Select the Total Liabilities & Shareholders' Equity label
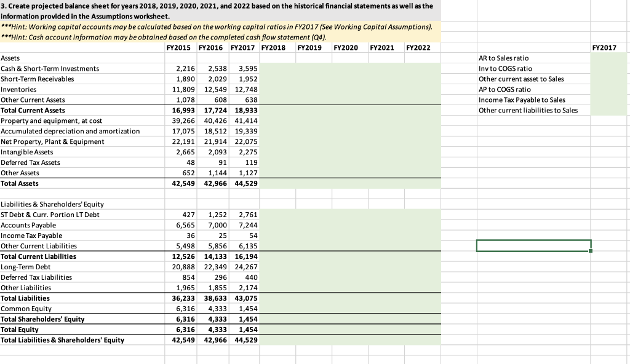Image resolution: width=630 pixels, height=364 pixels. [63, 340]
